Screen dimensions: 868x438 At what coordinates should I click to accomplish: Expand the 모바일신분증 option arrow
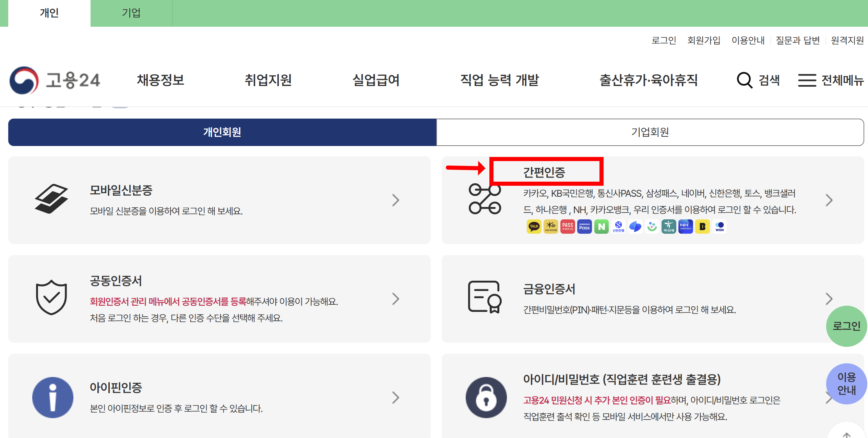click(x=395, y=200)
